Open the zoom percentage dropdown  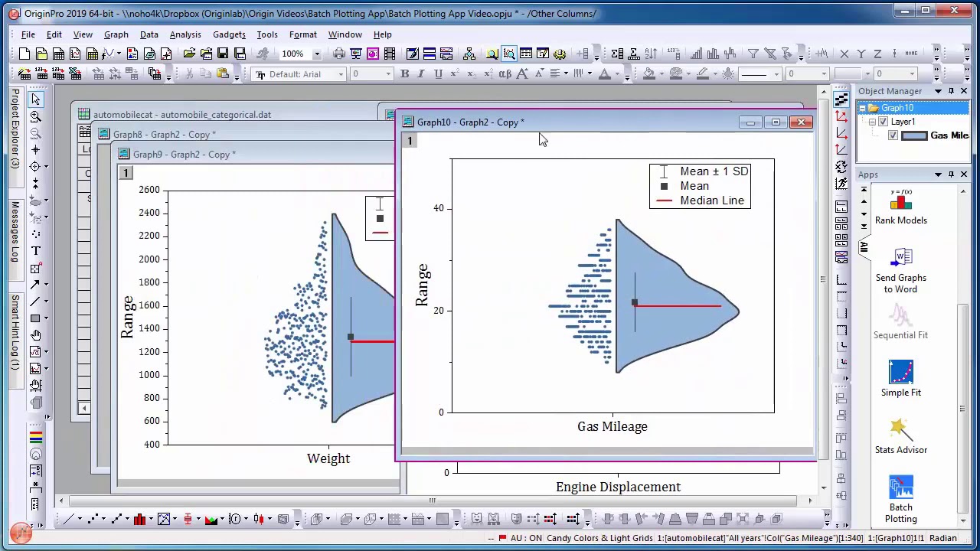tap(317, 54)
